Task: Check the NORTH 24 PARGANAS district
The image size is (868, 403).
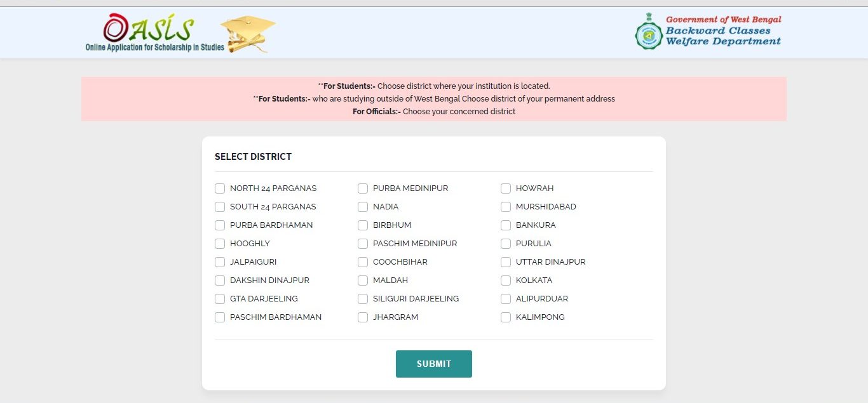Action: (219, 188)
